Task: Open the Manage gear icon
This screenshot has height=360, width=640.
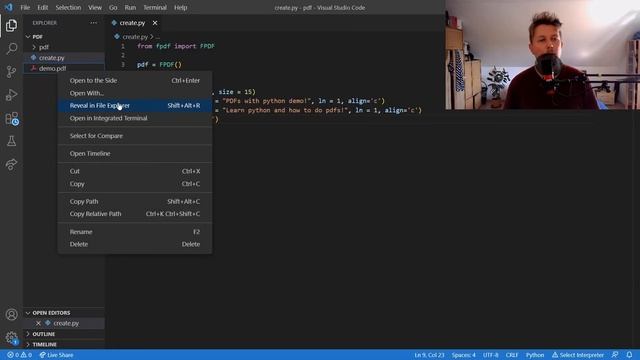Action: point(11,338)
